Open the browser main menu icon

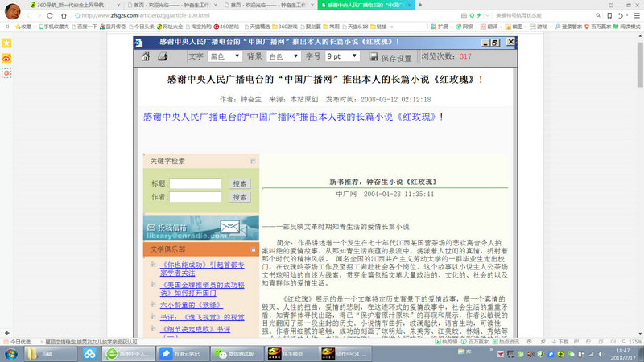point(637,15)
